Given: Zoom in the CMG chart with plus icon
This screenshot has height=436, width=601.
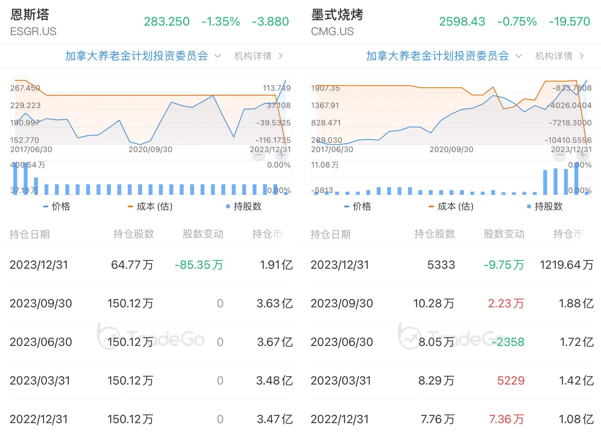Looking at the screenshot, I should [582, 155].
